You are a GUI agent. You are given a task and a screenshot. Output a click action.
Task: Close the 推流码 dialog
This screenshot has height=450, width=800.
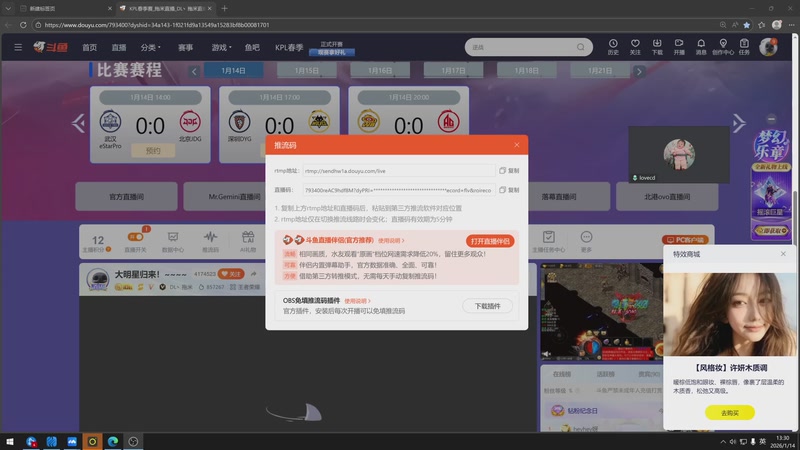[517, 145]
